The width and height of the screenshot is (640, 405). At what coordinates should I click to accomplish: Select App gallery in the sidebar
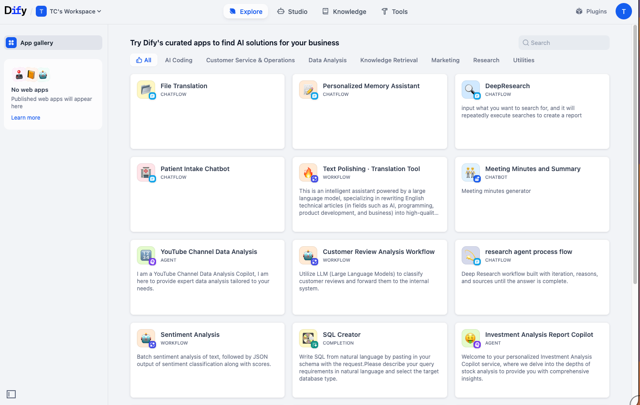(x=53, y=42)
